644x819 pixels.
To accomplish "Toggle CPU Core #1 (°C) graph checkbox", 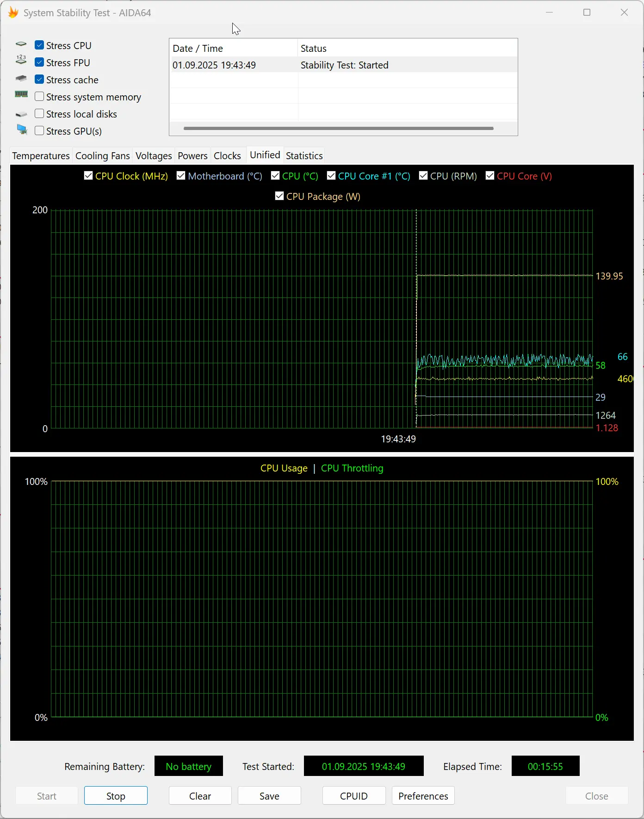I will pyautogui.click(x=331, y=176).
